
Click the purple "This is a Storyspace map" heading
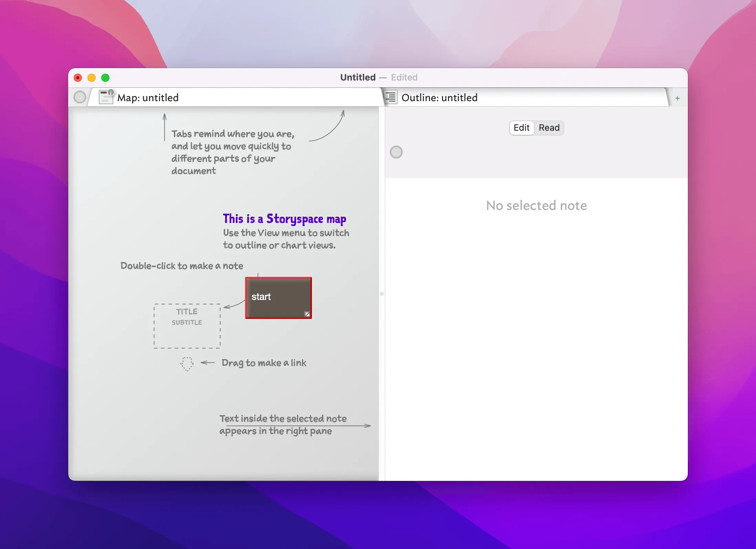284,219
